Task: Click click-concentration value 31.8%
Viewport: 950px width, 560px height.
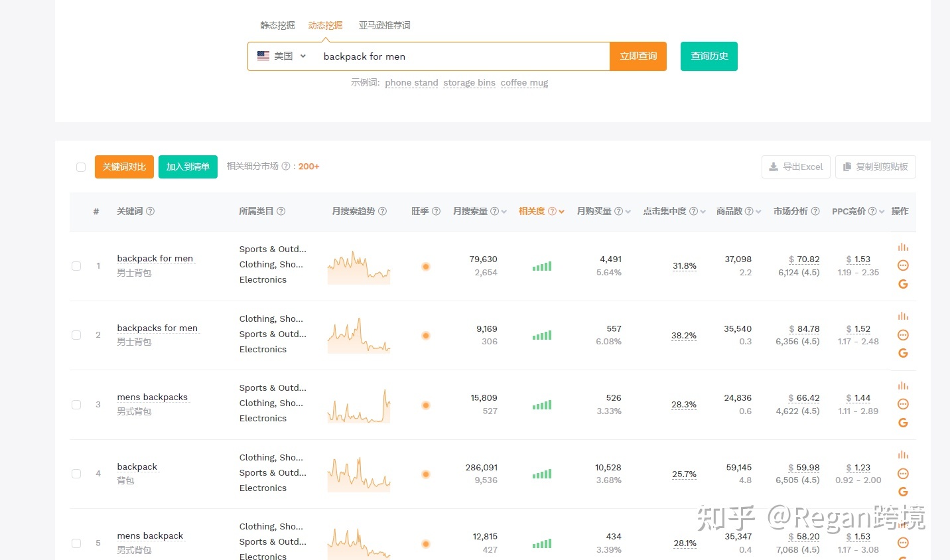Action: click(x=685, y=266)
